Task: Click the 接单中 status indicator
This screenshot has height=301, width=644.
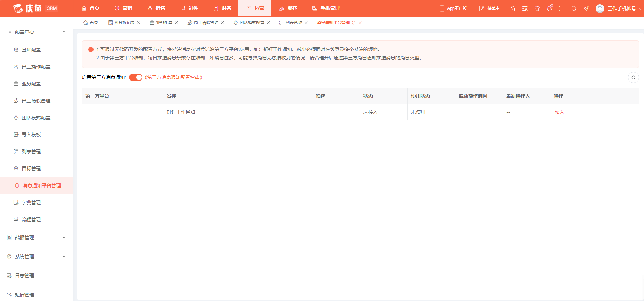Action: coord(490,8)
